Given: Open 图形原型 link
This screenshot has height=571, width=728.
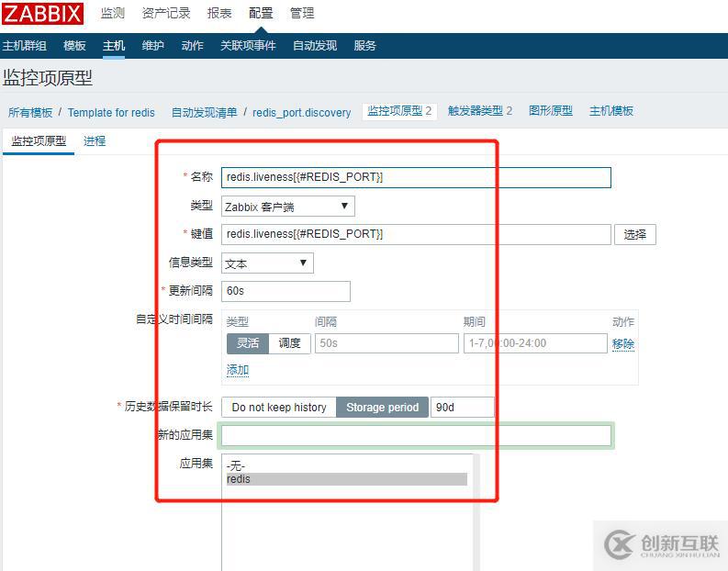Looking at the screenshot, I should click(x=551, y=111).
